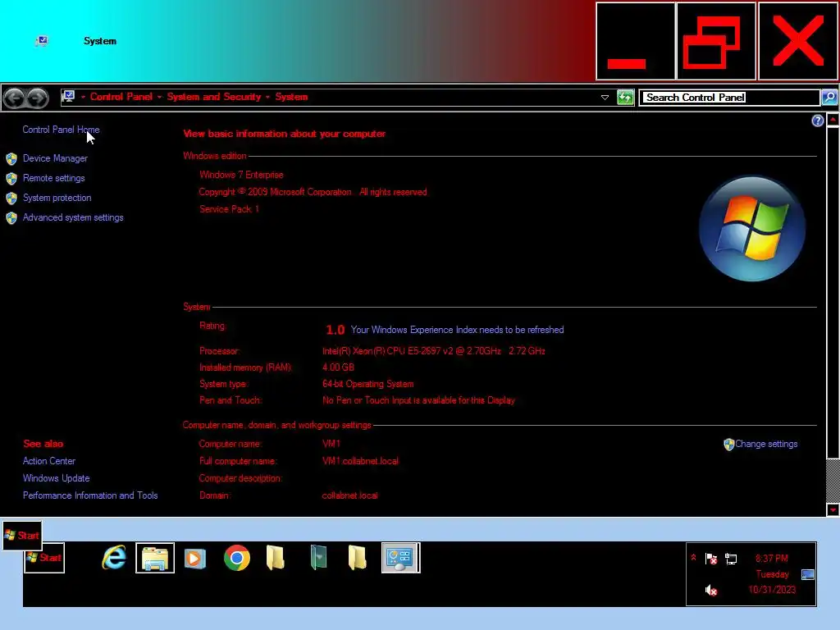Open the green book taskbar icon

(x=318, y=557)
